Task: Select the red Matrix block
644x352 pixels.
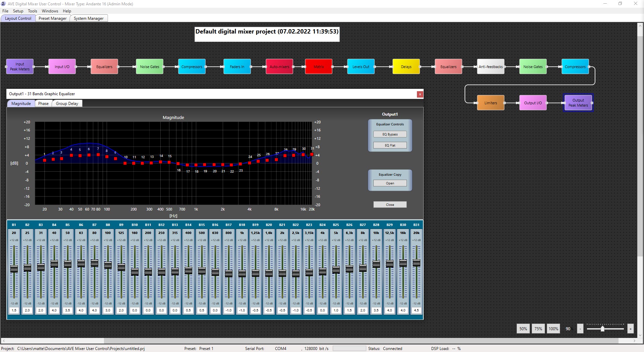Action: point(319,67)
